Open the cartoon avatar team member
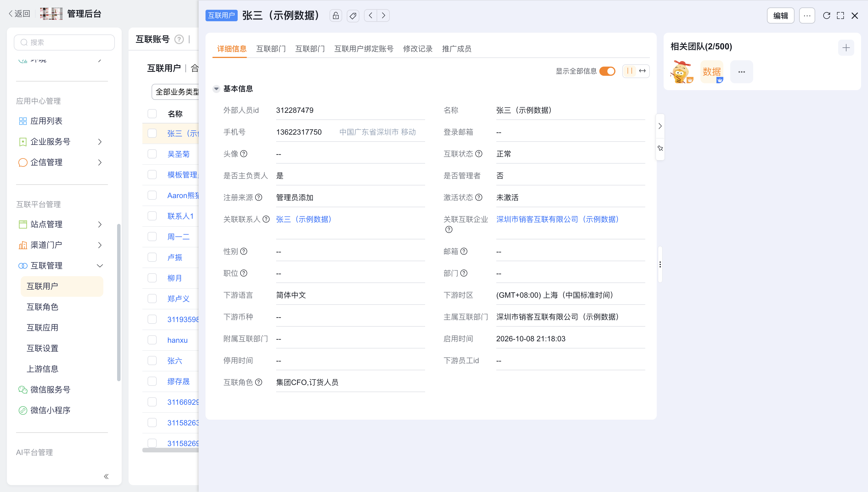Viewport: 868px width, 492px height. 682,72
